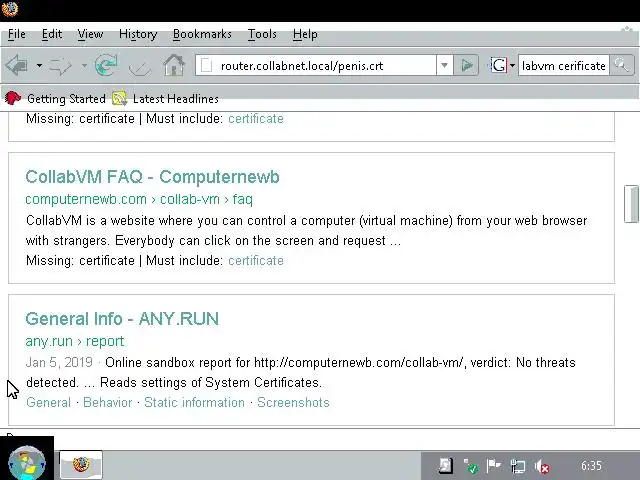640x480 pixels.
Task: Open the General Info - ANY.RUN result
Action: (x=122, y=319)
